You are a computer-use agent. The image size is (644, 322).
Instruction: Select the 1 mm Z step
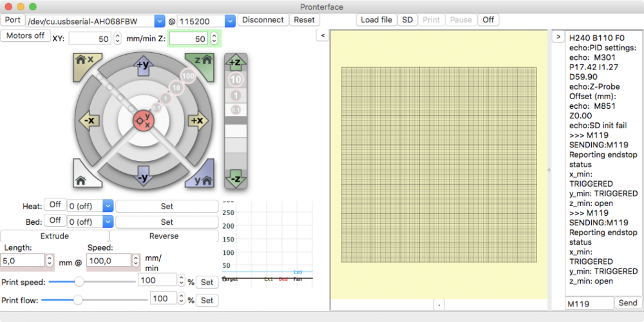(235, 96)
